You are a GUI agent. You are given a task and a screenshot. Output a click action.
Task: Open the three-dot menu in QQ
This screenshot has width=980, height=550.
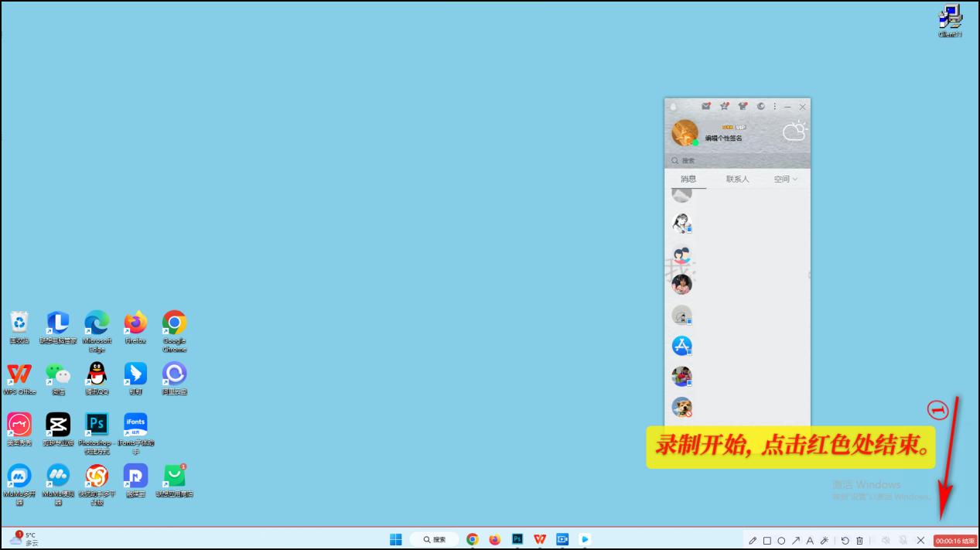pyautogui.click(x=775, y=107)
